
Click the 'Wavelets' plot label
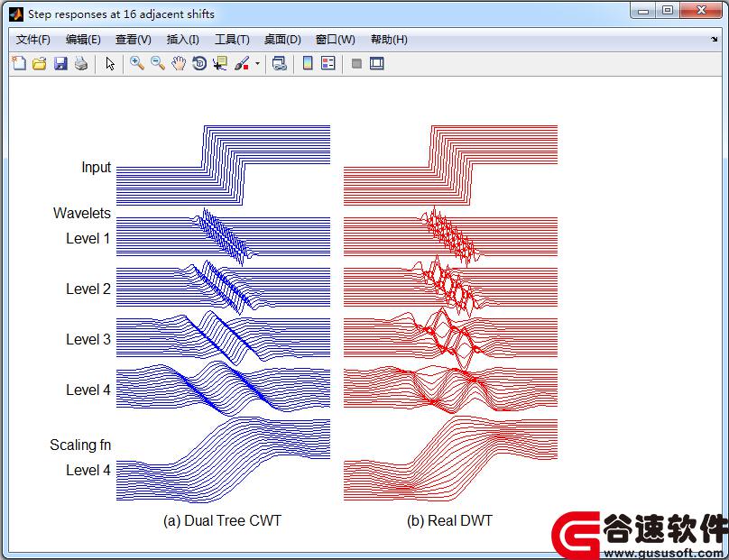82,213
